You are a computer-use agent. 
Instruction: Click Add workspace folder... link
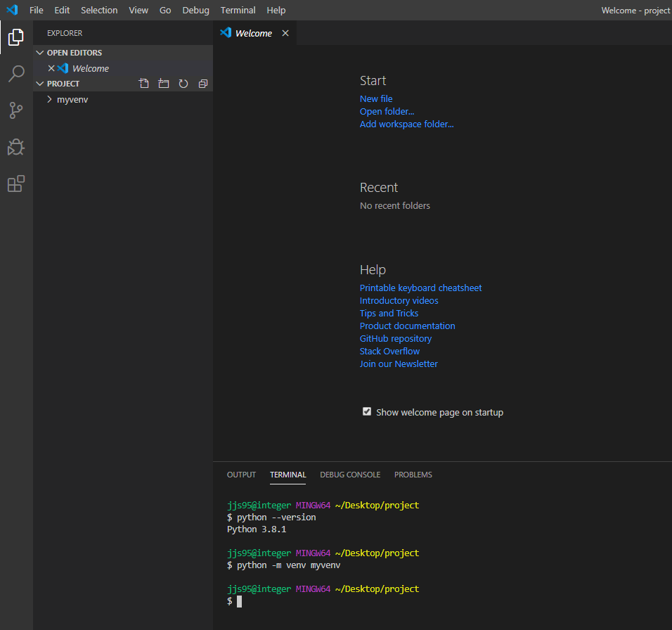click(407, 124)
